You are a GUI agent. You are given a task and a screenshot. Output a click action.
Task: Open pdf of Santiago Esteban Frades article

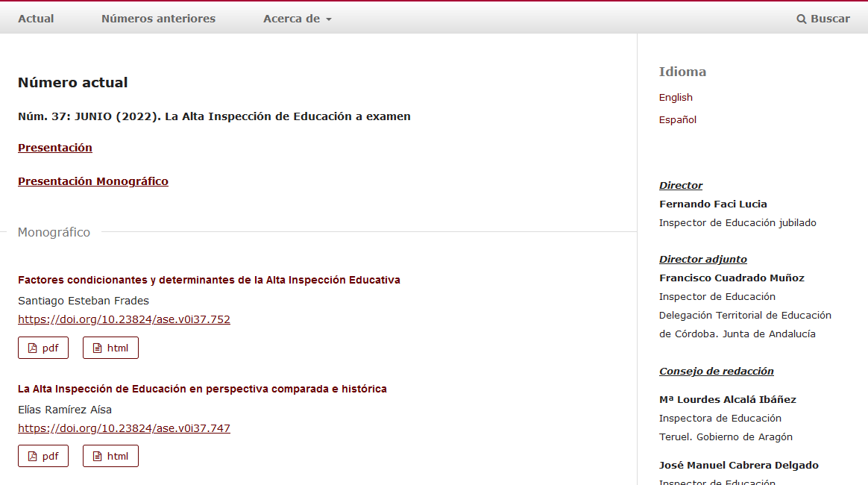(43, 348)
